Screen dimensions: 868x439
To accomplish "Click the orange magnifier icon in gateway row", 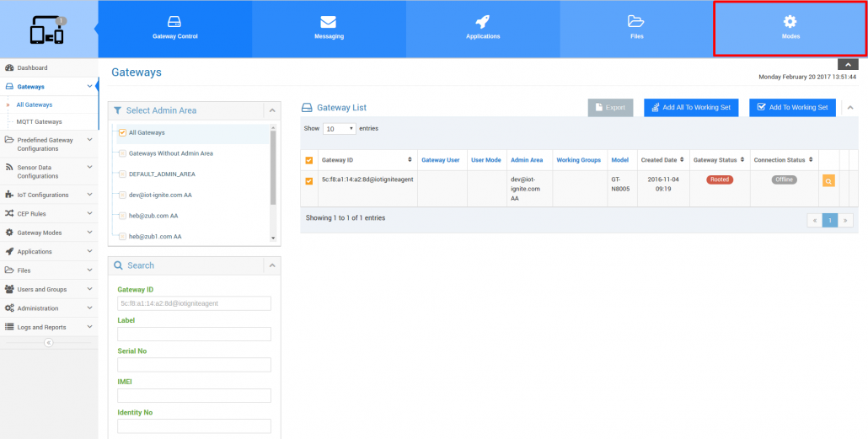I will [828, 181].
